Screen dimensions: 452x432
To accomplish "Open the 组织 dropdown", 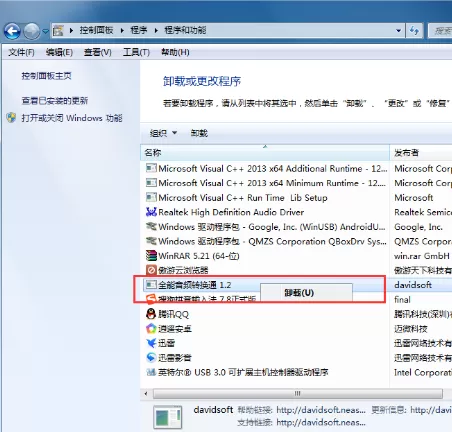I will (x=163, y=133).
